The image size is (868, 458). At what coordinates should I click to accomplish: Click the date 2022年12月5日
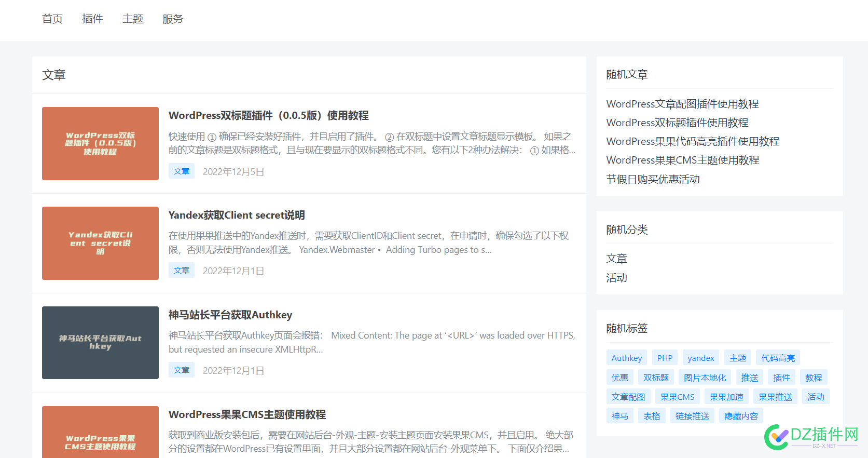[233, 171]
